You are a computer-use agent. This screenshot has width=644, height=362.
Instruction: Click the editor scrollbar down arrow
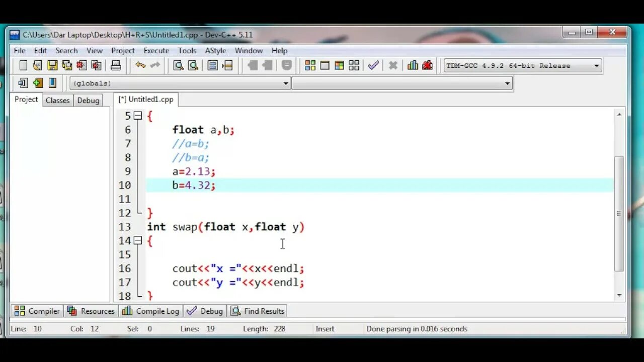619,296
